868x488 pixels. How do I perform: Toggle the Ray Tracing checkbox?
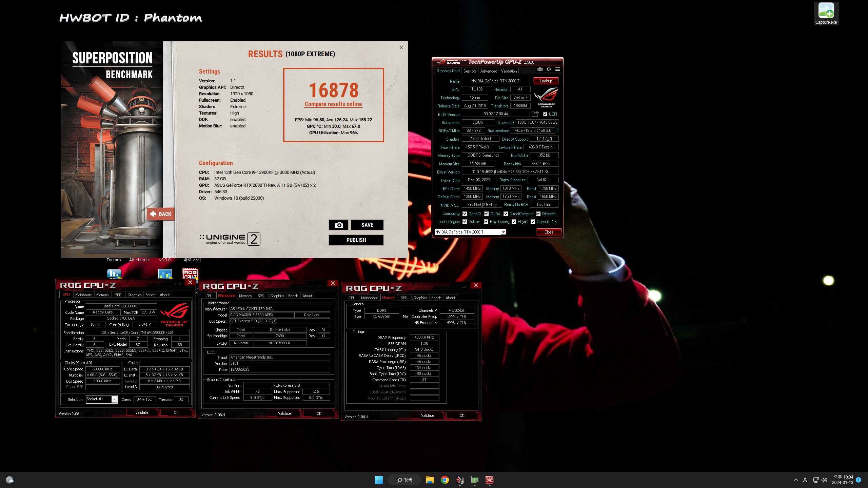(486, 222)
